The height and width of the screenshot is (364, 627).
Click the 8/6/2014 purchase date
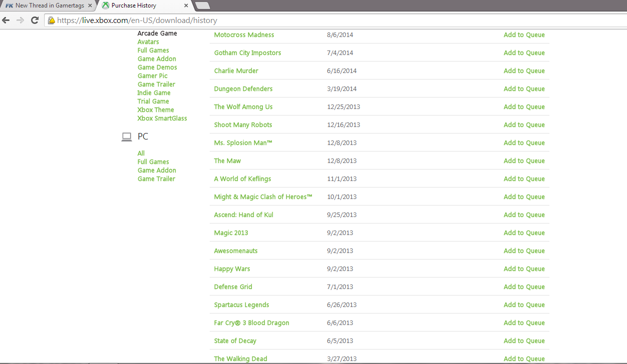tap(340, 35)
